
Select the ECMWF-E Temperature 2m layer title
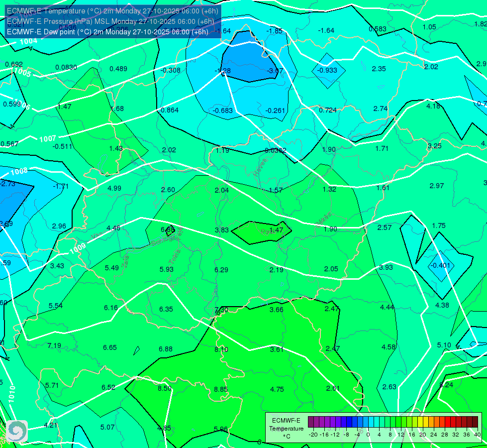pyautogui.click(x=112, y=11)
